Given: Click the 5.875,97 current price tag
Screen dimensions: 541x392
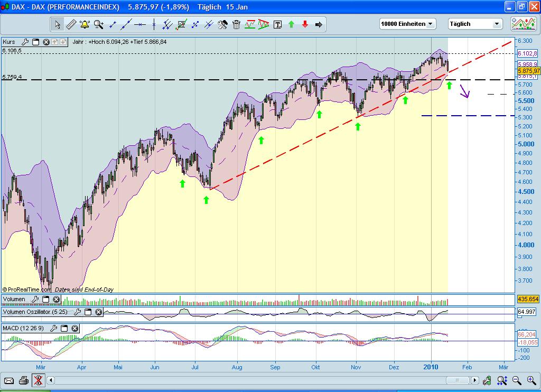Looking at the screenshot, I should [529, 71].
